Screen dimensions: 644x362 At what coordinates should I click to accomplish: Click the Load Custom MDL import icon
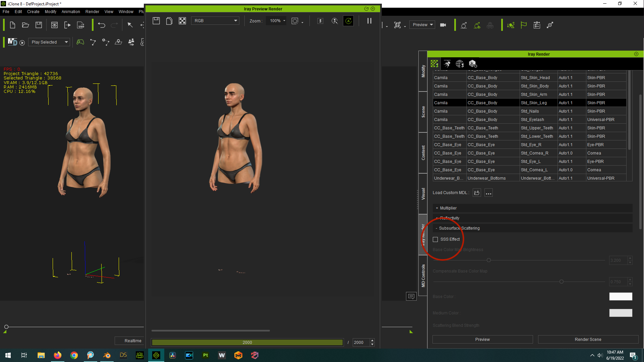477,193
